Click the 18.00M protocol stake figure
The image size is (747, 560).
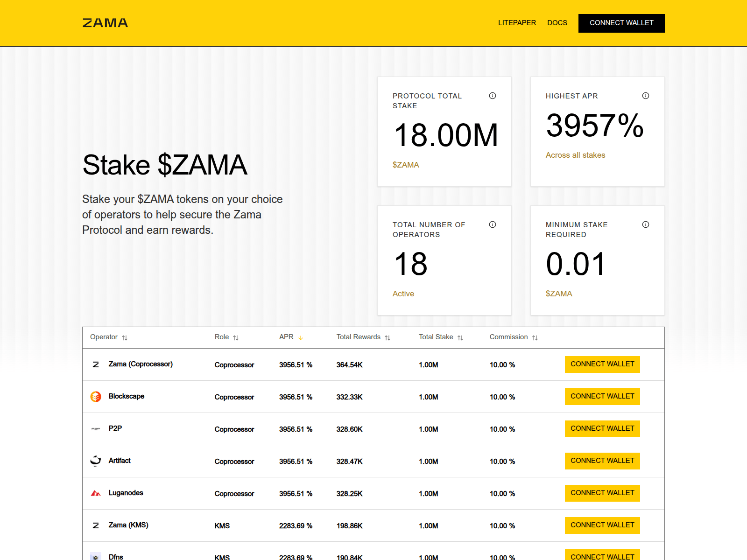446,135
